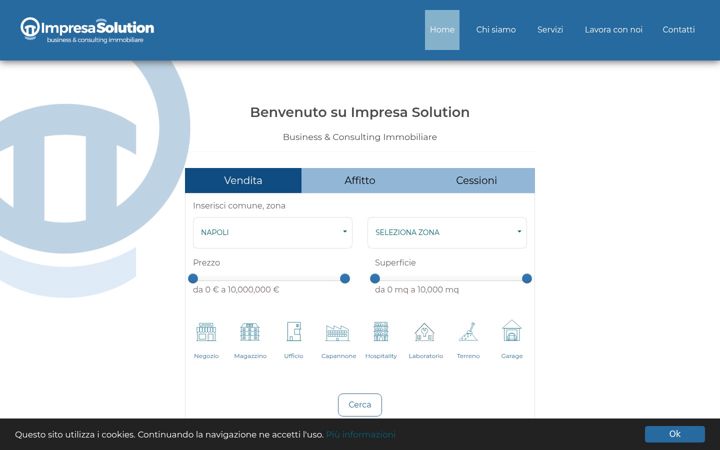Viewport: 720px width, 450px height.
Task: Click the 'Inserisci comune, zona' label
Action: pyautogui.click(x=239, y=206)
